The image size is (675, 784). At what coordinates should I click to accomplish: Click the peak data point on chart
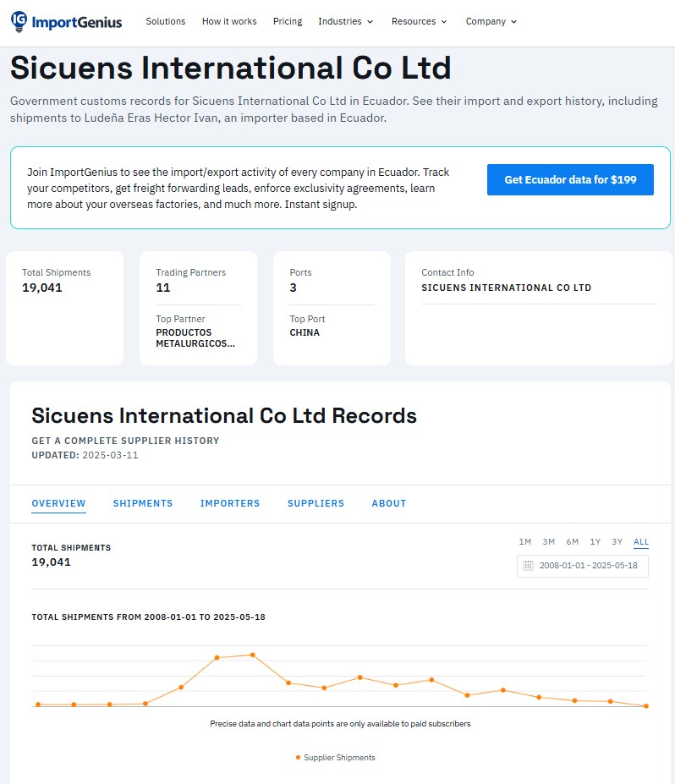[253, 655]
